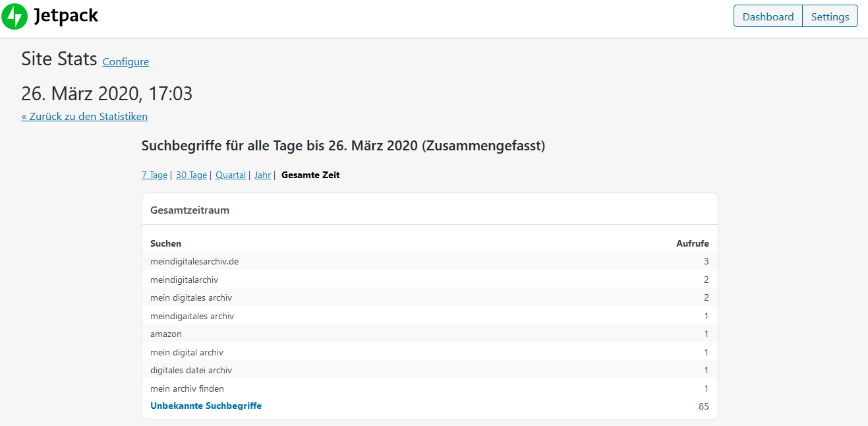
Task: Click the Jetpack wordmark text
Action: (66, 16)
